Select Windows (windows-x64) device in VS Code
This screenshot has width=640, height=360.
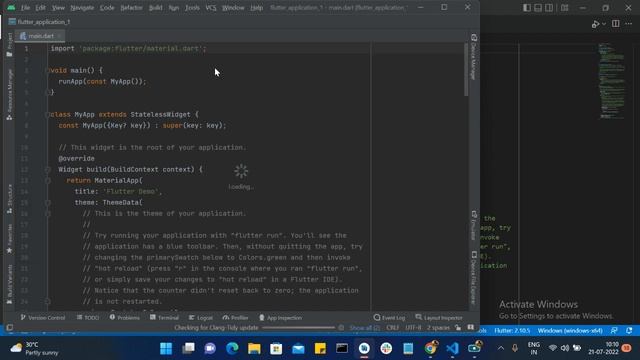click(x=570, y=331)
